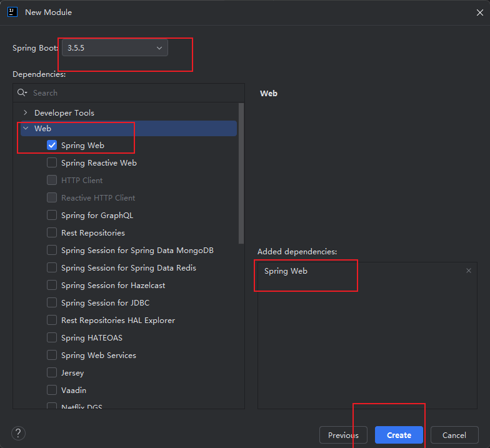Close the New Module dialog
490x448 pixels.
(x=480, y=12)
